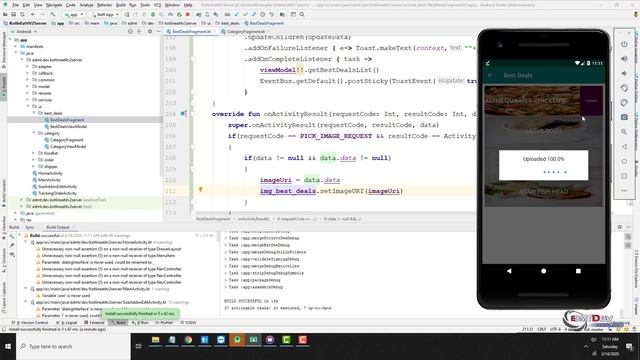Click build panel pin icon
Viewport: 640px width, 360px height.
[12, 245]
